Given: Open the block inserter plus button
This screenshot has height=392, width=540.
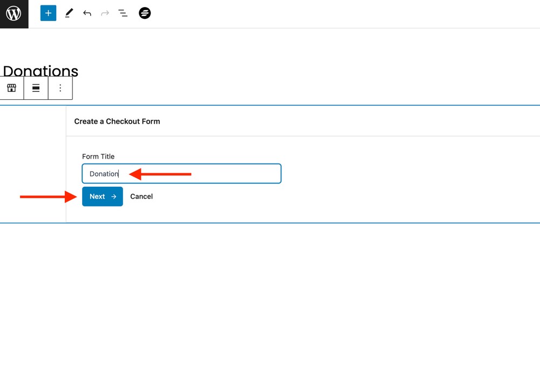Looking at the screenshot, I should [x=48, y=13].
